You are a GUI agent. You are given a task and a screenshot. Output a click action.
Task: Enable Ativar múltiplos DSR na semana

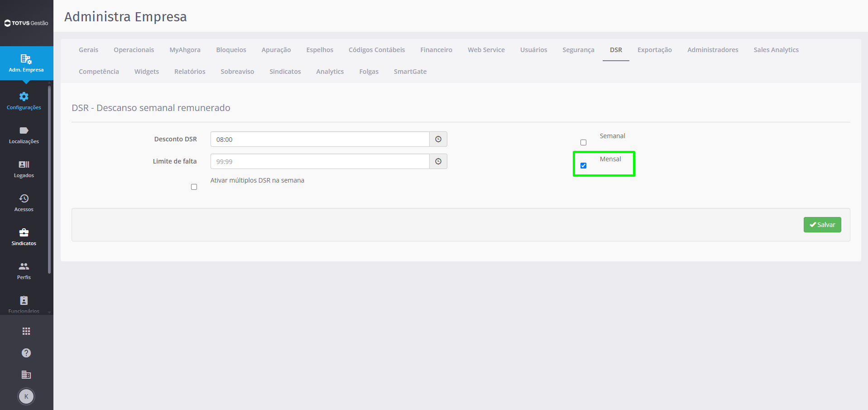point(194,187)
